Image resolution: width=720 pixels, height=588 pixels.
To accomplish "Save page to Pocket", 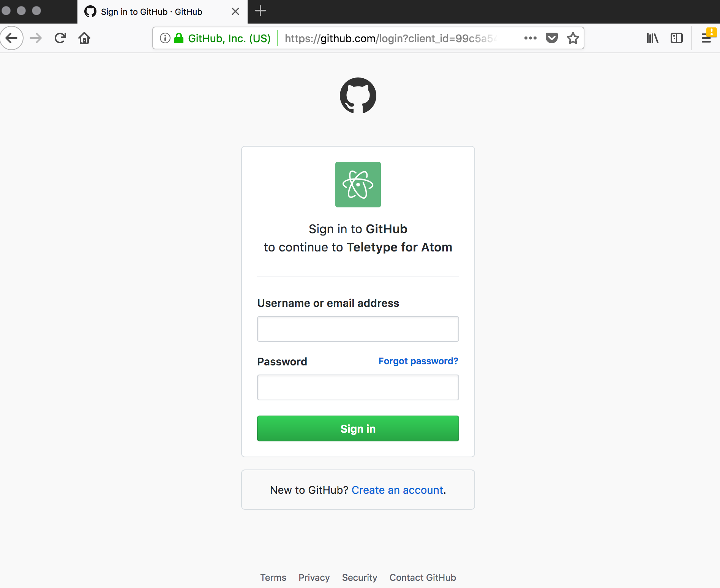I will click(x=551, y=38).
